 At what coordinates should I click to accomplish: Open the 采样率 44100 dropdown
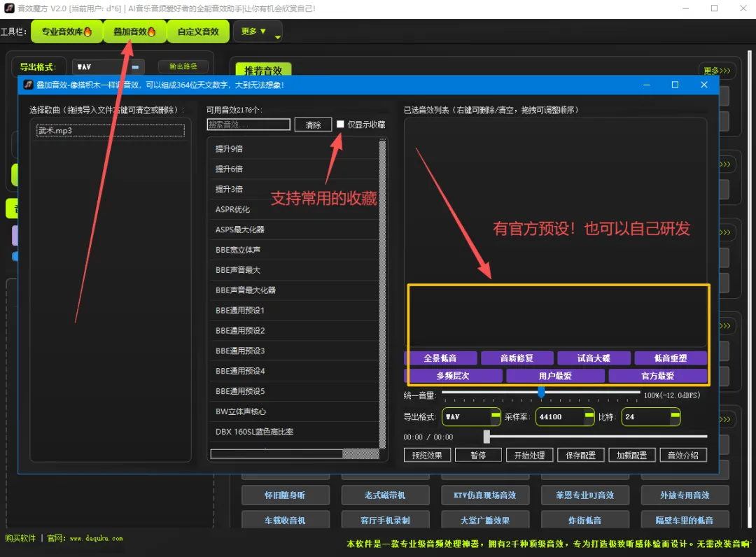[565, 417]
